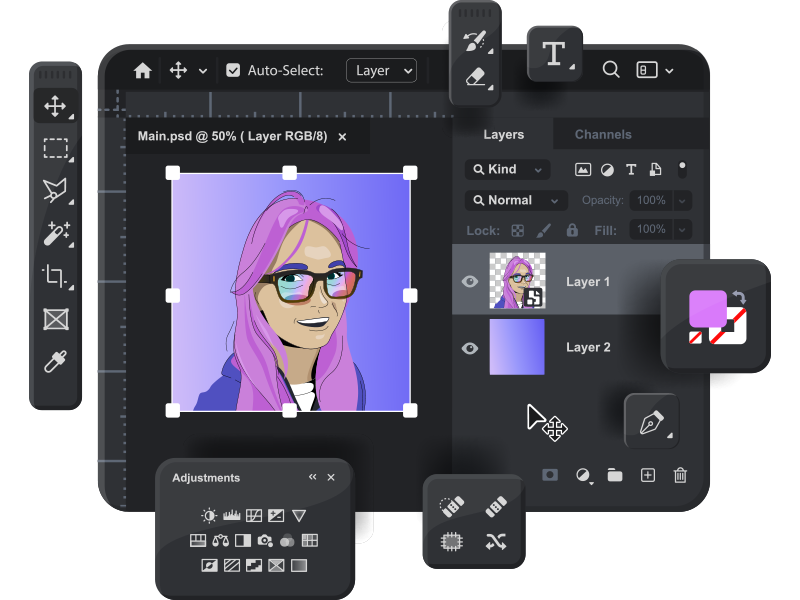Toggle the Auto-Select checkbox
The image size is (800, 600).
(233, 70)
